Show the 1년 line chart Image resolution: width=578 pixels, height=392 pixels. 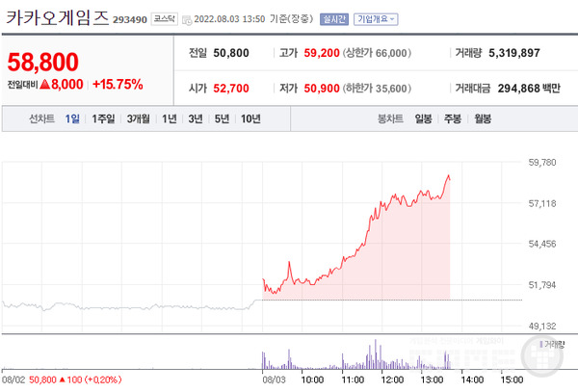click(170, 118)
